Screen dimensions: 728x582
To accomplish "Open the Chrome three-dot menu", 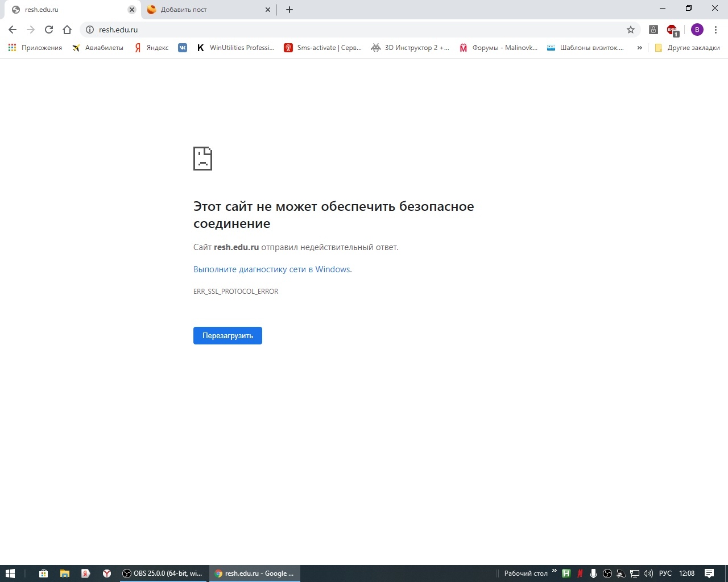I will [715, 30].
